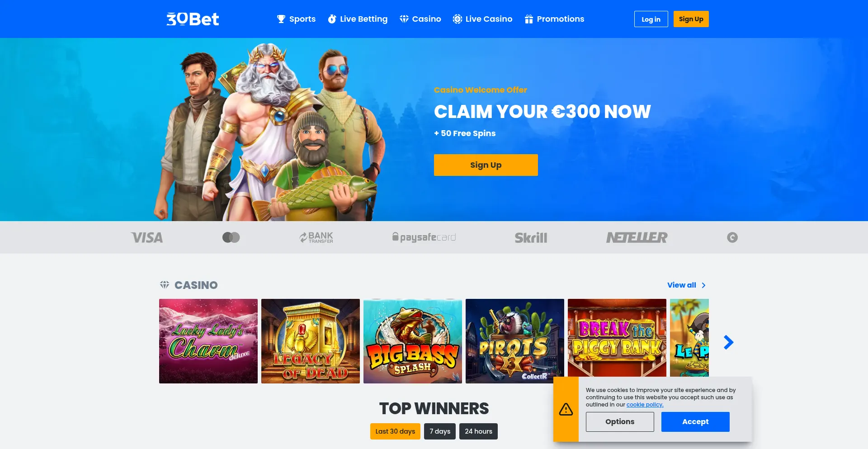Viewport: 868px width, 449px height.
Task: Click the Live Casino chip icon
Action: pyautogui.click(x=458, y=19)
